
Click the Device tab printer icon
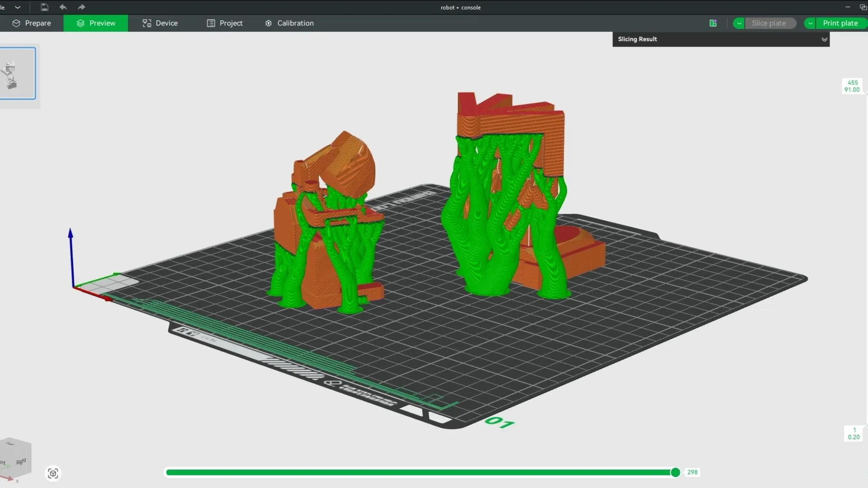[146, 23]
